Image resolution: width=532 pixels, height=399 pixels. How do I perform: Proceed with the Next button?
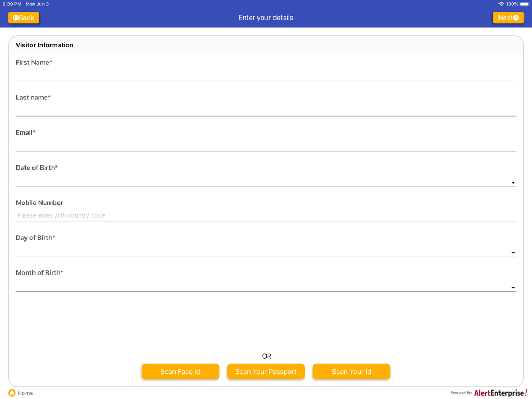pyautogui.click(x=508, y=18)
